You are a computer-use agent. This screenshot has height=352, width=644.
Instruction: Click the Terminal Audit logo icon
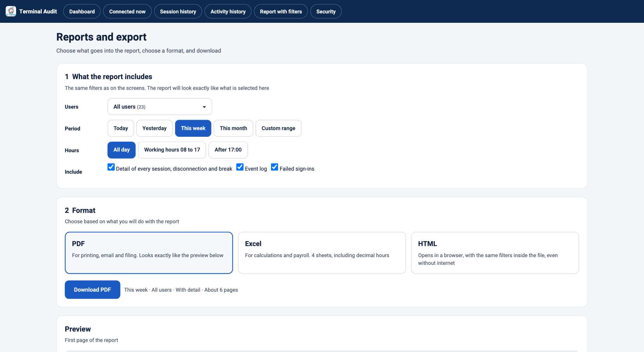click(x=11, y=11)
